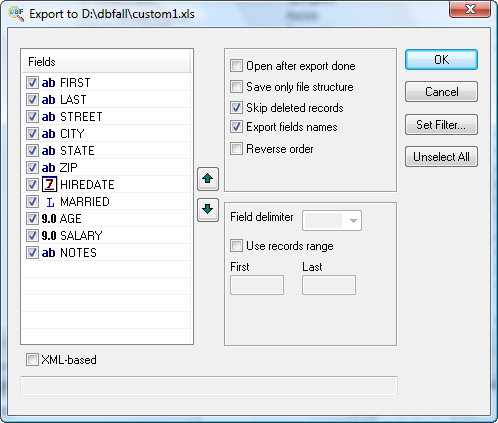This screenshot has width=498, height=423.
Task: Uncheck Skip deleted records option
Action: click(236, 108)
